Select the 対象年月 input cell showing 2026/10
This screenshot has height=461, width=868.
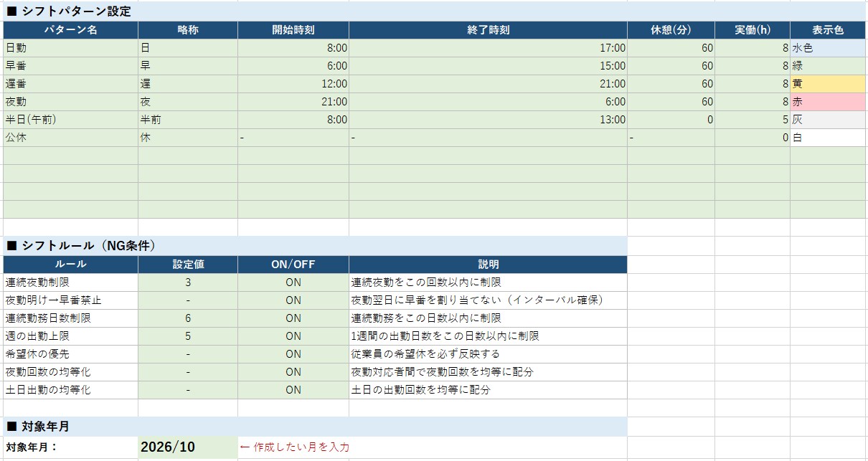point(188,447)
